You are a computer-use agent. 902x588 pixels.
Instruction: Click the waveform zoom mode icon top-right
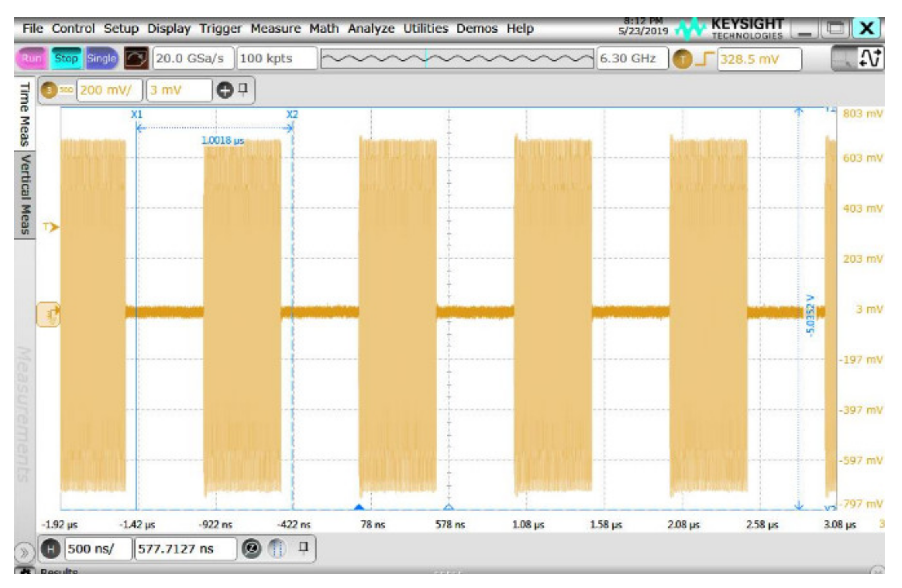click(x=871, y=59)
